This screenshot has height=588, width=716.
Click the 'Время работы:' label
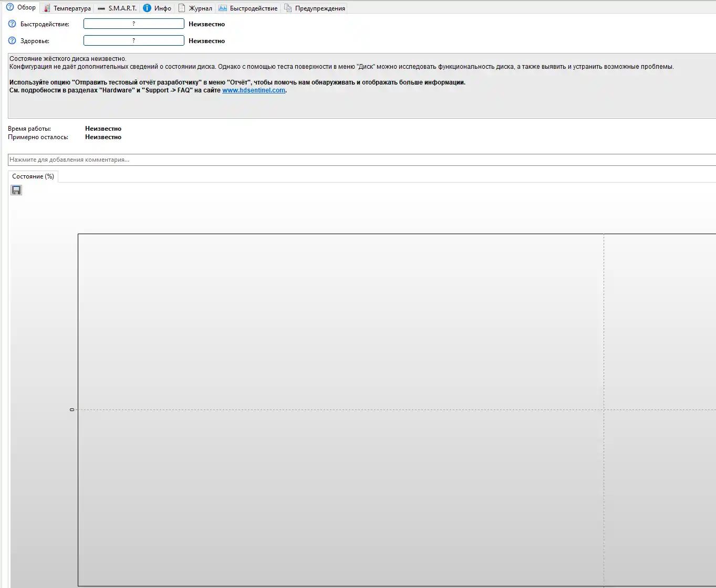(x=29, y=129)
